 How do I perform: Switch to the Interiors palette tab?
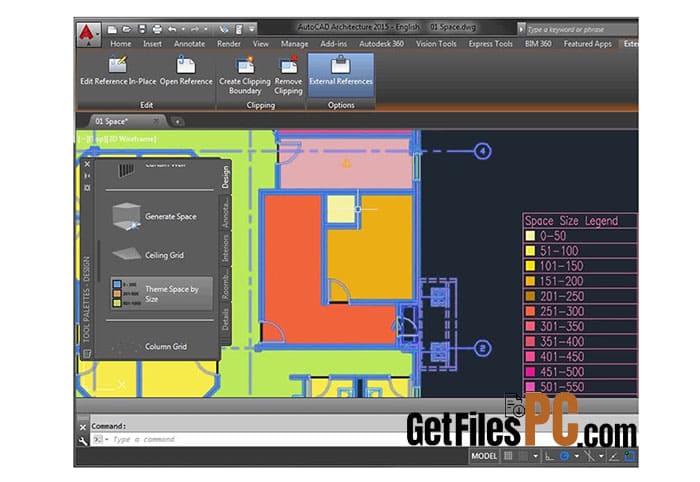(225, 249)
